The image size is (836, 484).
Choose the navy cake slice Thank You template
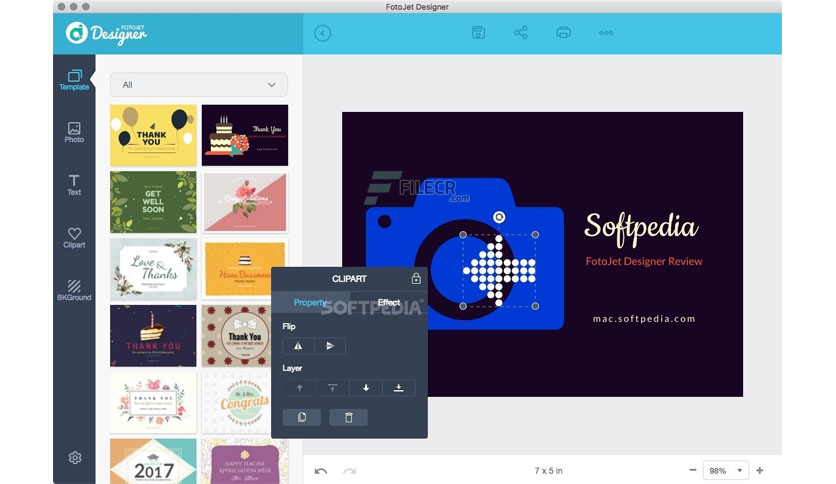point(153,336)
